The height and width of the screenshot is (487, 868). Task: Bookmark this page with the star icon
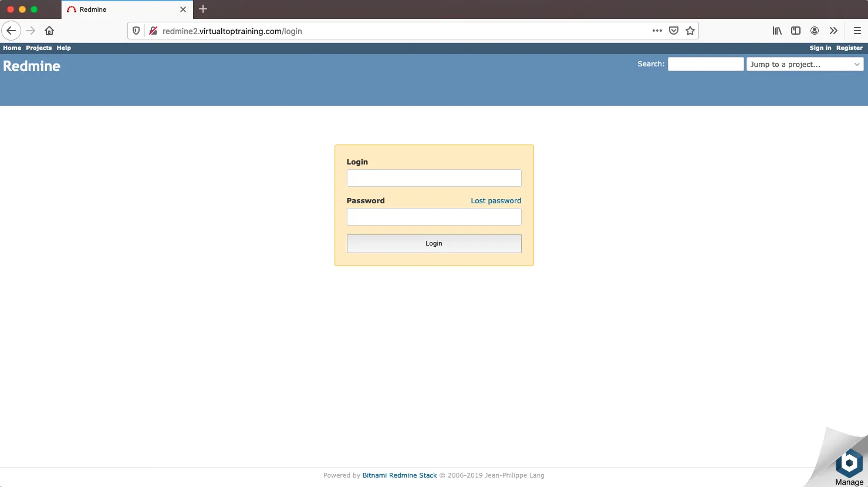[x=690, y=31]
